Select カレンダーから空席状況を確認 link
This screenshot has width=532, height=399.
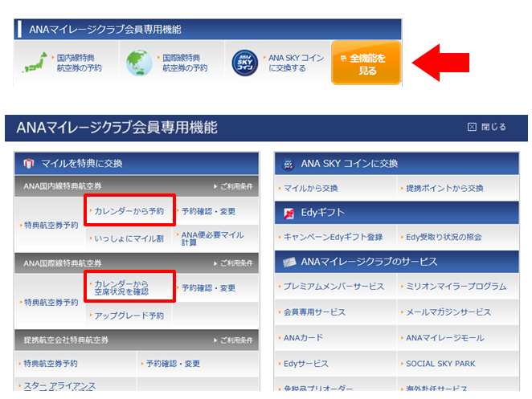(121, 287)
